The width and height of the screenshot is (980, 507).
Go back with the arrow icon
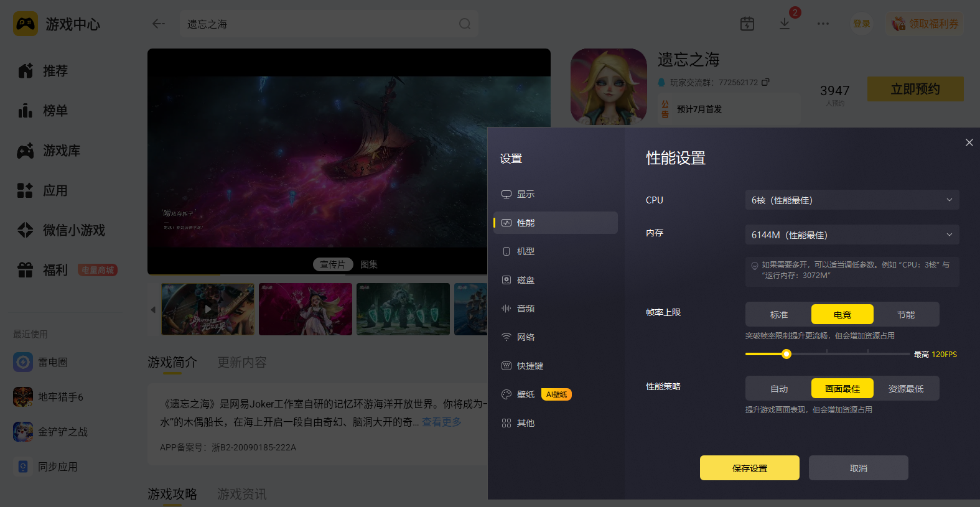point(159,24)
